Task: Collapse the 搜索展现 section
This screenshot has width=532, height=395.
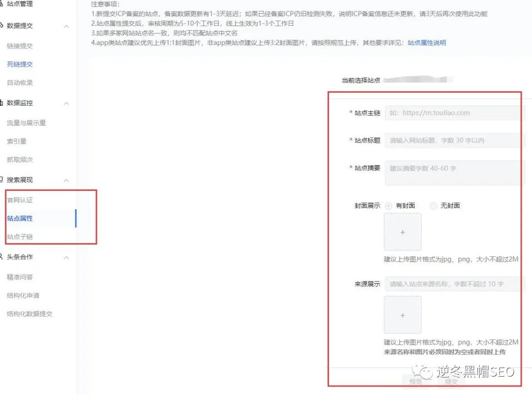Action: (x=66, y=180)
